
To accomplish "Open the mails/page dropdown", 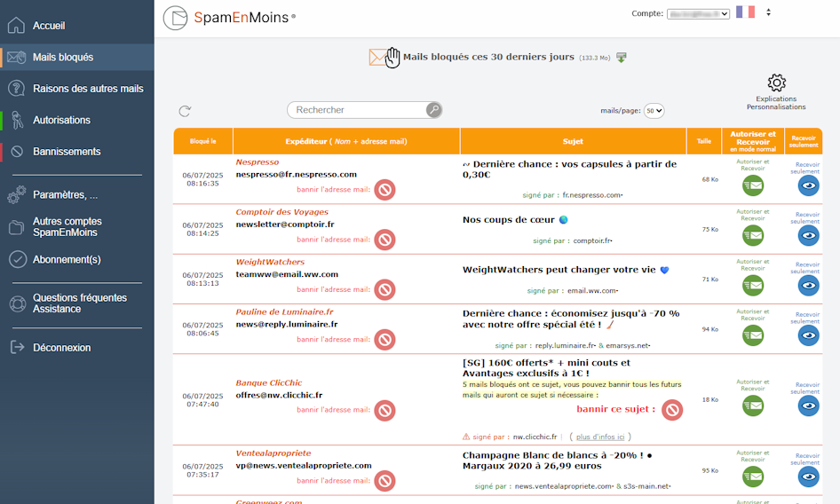I will click(x=654, y=111).
